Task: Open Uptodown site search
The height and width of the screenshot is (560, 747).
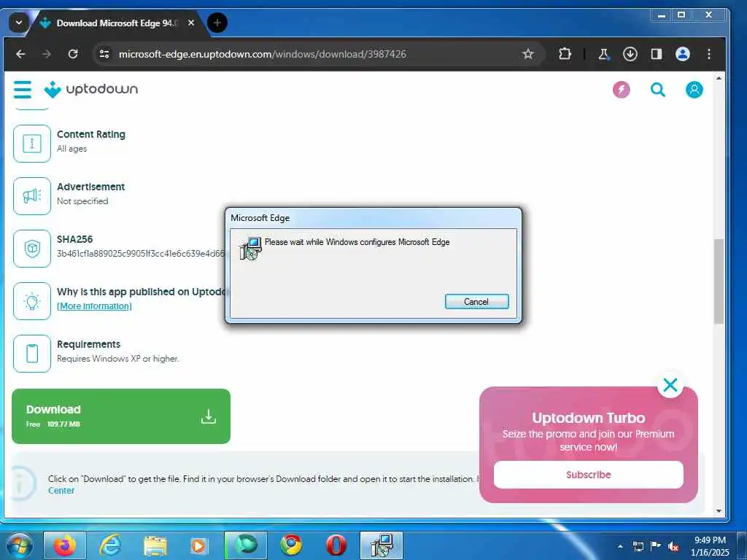Action: pos(658,89)
